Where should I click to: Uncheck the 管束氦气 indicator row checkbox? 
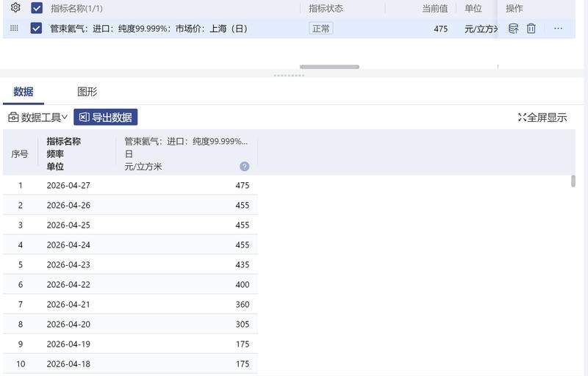coord(36,28)
